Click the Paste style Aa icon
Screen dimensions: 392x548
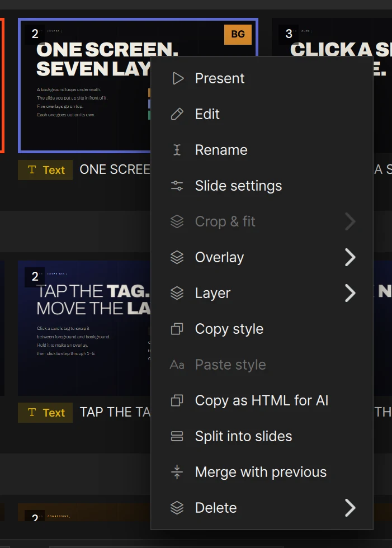click(177, 365)
